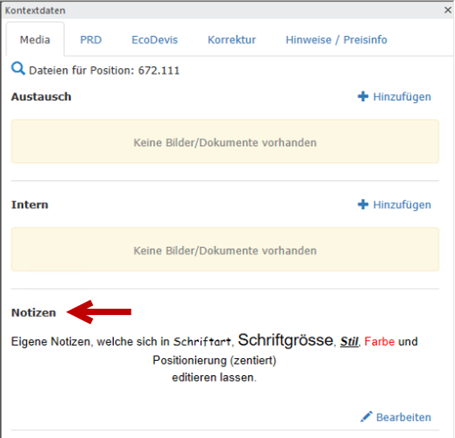Click the large word Schriftgrösse in the notes
This screenshot has height=438, width=455.
[x=285, y=340]
